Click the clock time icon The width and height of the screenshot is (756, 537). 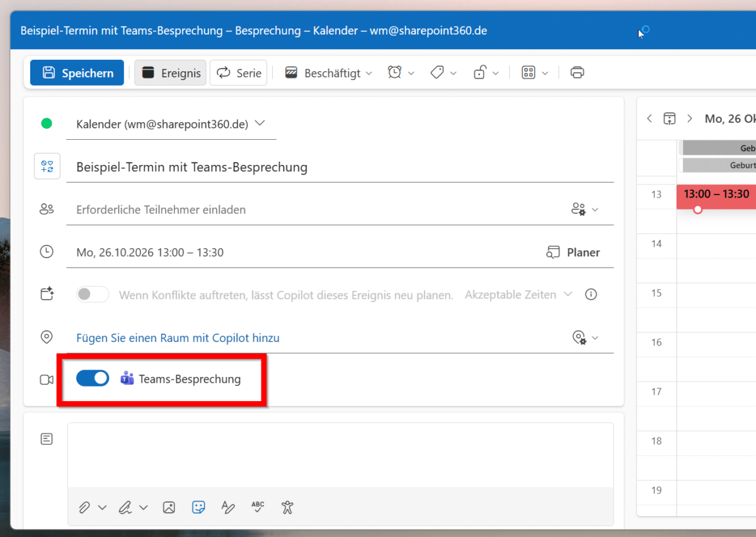click(x=47, y=252)
